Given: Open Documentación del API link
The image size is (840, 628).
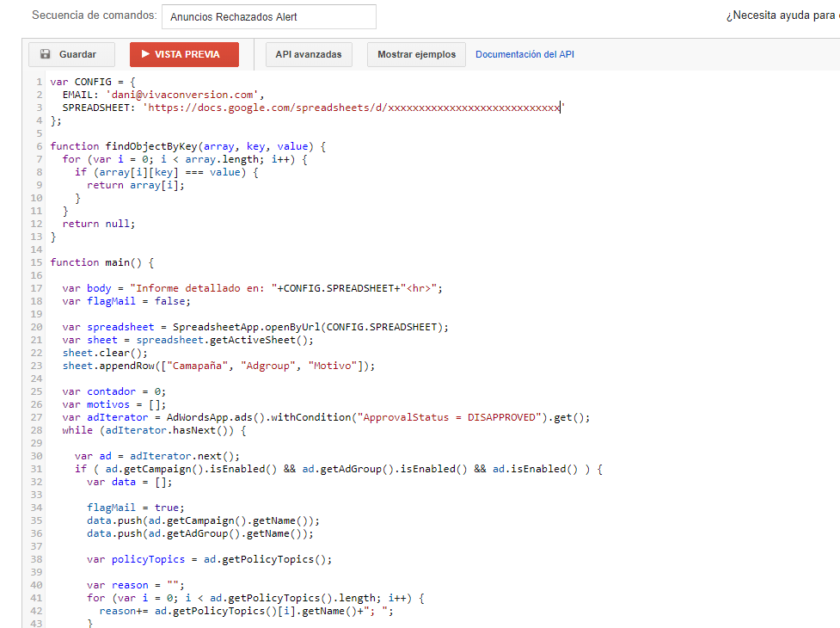Looking at the screenshot, I should point(525,54).
